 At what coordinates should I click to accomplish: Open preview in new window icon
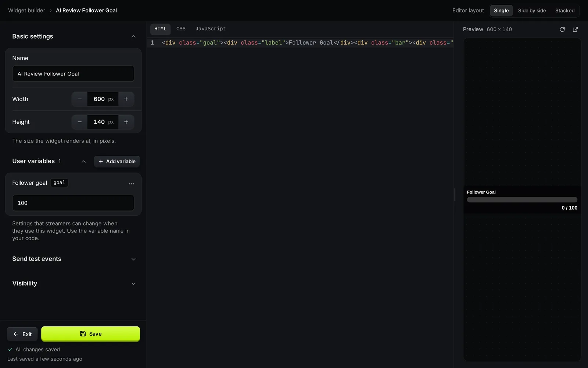pyautogui.click(x=575, y=29)
